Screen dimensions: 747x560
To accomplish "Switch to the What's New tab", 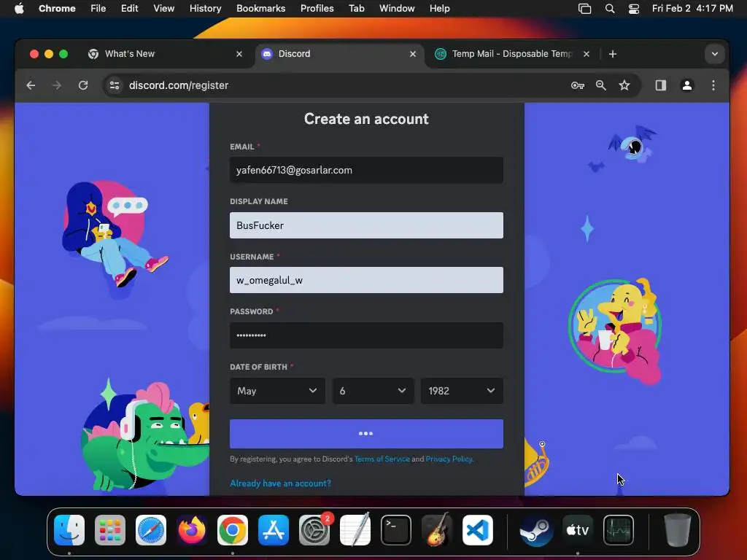I will point(166,54).
